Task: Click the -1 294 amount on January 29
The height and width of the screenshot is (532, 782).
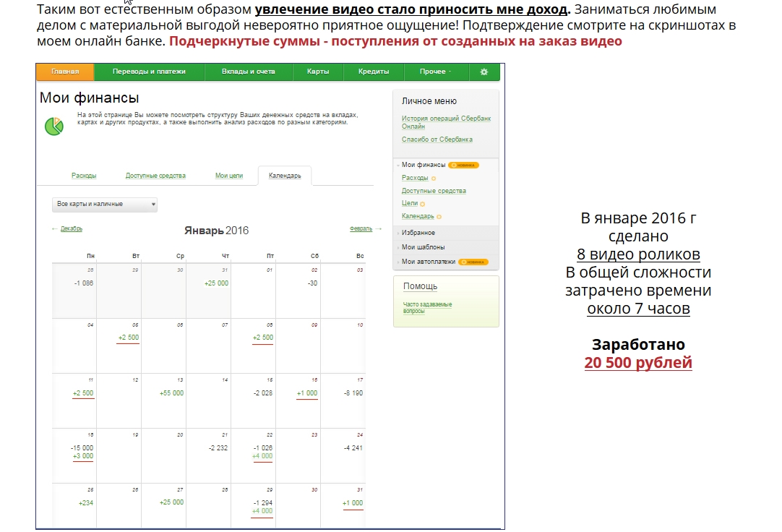Action: coord(263,503)
